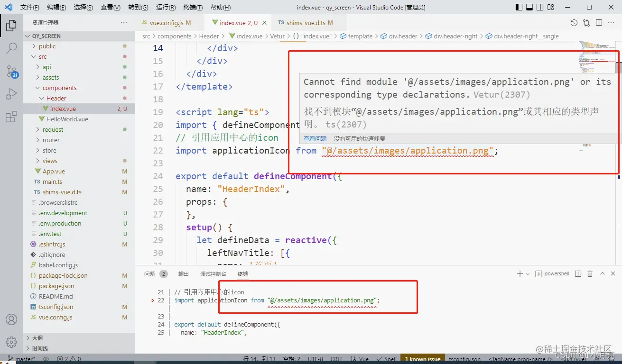Expand the api folder
The height and width of the screenshot is (364, 622).
tap(79, 67)
